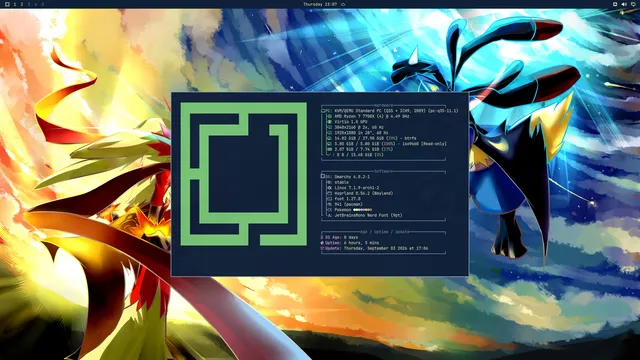Screen dimensions: 640x360
Task: Click the CPU icon before AMD Ryzen line
Action: coord(329,116)
